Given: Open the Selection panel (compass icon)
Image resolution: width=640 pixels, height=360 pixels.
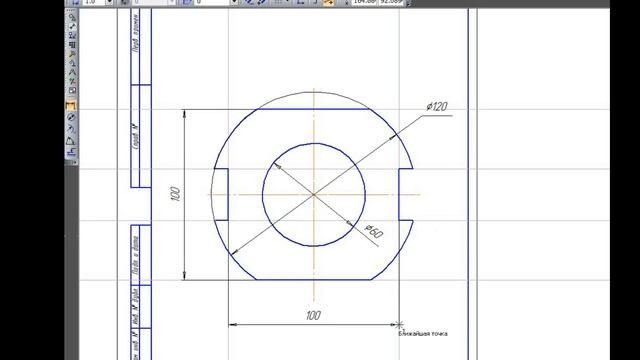Looking at the screenshot, I should coord(72,72).
